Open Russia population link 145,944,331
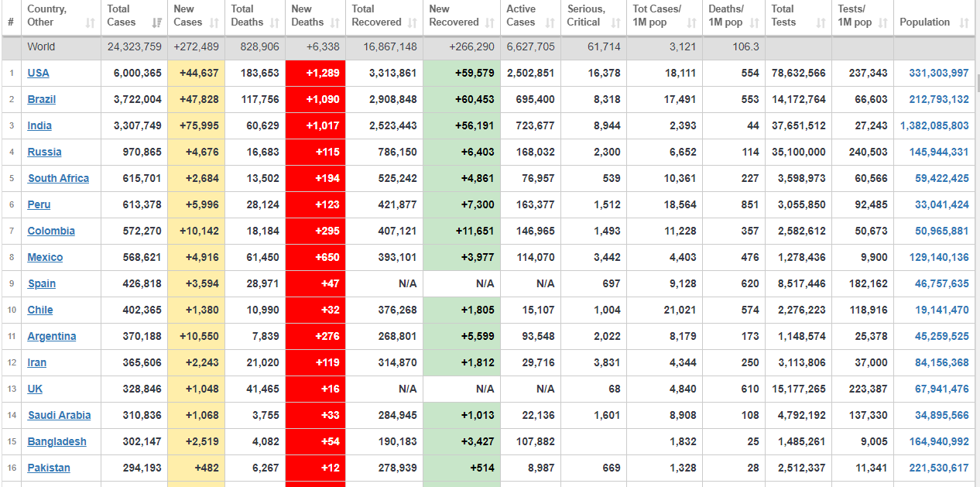The image size is (980, 487). pyautogui.click(x=939, y=152)
